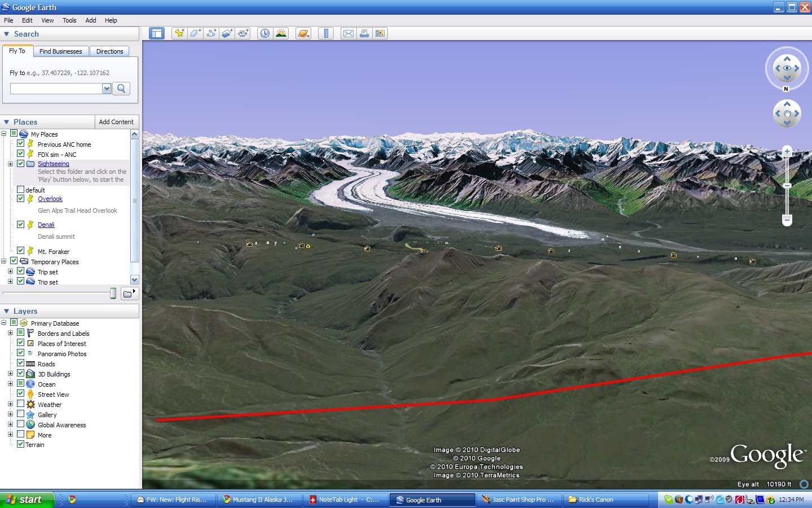Expand the More layer node

[x=10, y=435]
